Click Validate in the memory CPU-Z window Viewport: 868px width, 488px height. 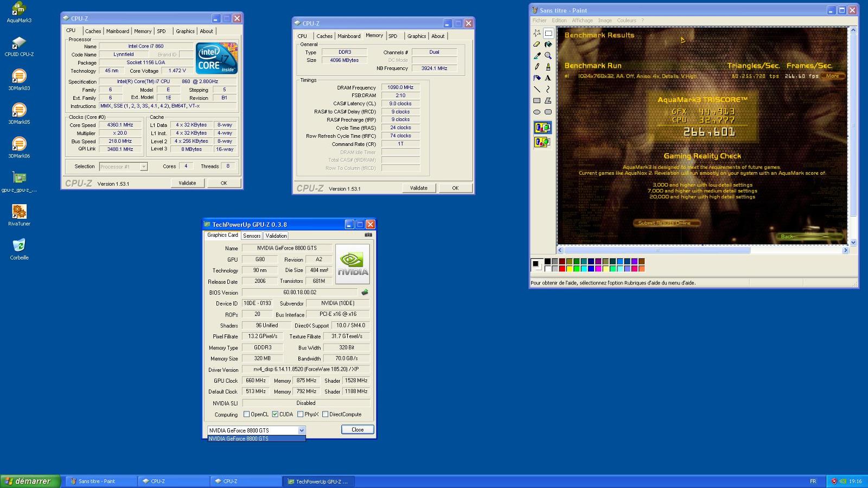(x=418, y=188)
